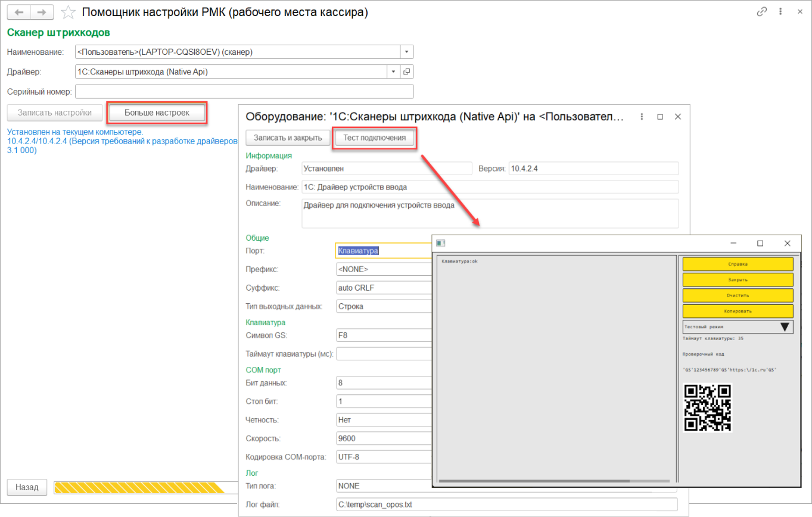Close the scanner test window with X
This screenshot has width=812, height=517.
(788, 243)
